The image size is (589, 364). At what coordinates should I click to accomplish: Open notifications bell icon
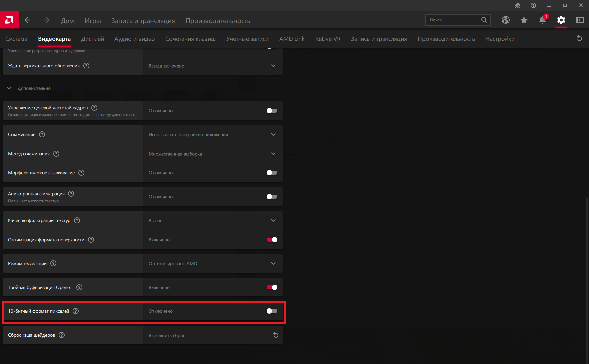coord(542,20)
